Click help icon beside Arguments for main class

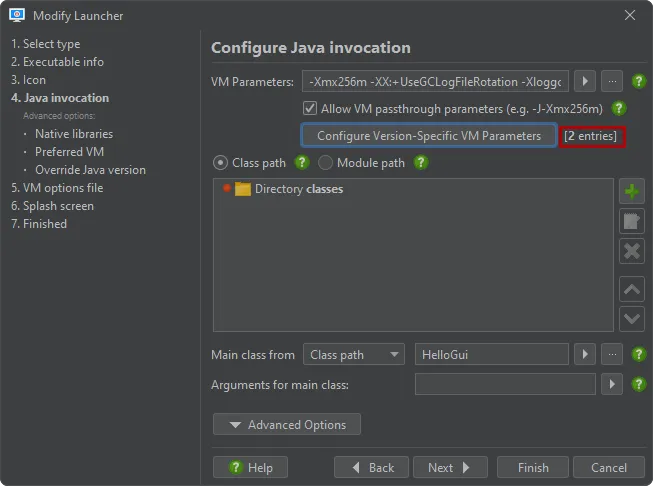point(639,384)
